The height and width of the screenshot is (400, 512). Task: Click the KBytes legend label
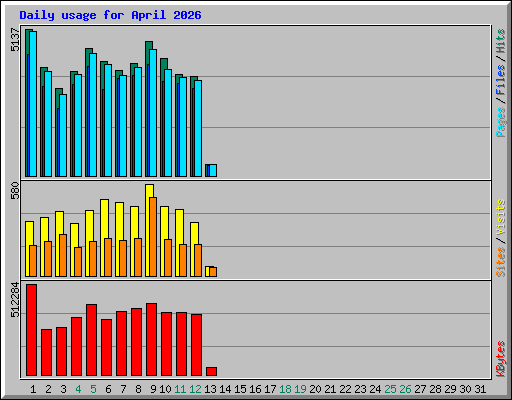501,359
